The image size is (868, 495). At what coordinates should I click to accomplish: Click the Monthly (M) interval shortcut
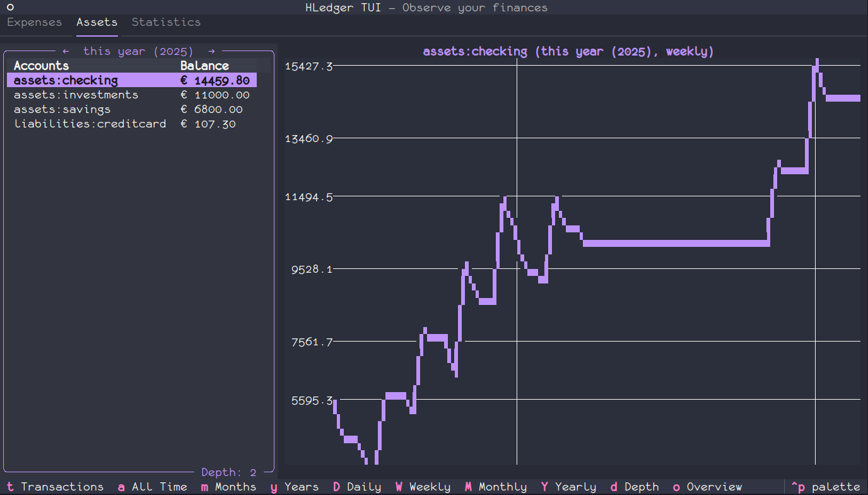pyautogui.click(x=496, y=487)
